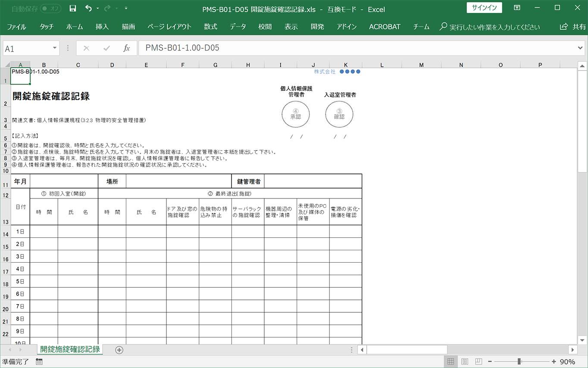588x368 pixels.
Task: Open the 挿入 (Insert) ribbon tab
Action: [x=102, y=27]
